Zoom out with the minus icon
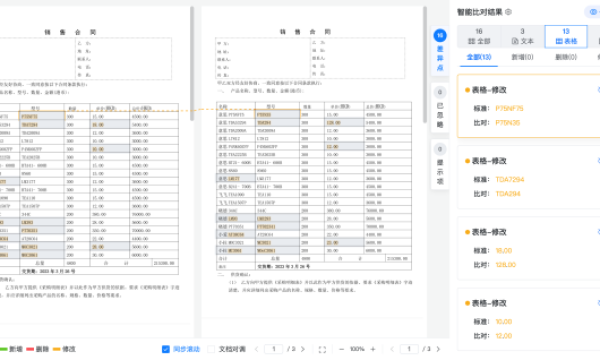This screenshot has width=600, height=360. point(342,349)
